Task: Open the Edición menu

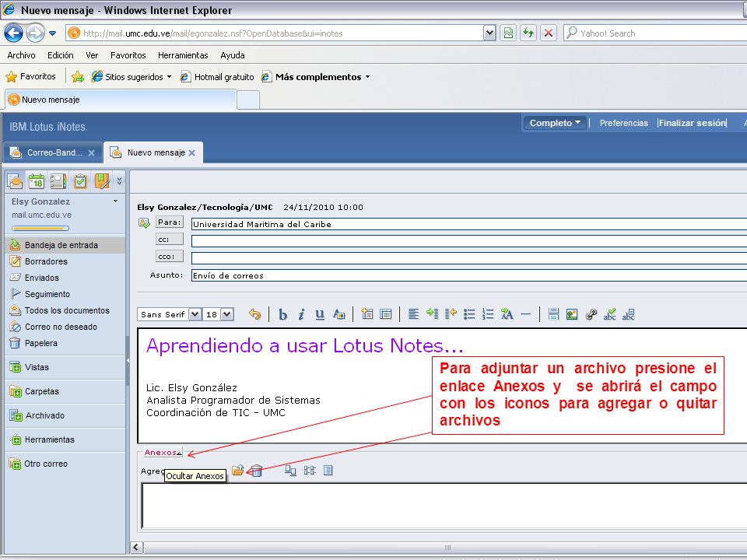Action: pos(61,55)
